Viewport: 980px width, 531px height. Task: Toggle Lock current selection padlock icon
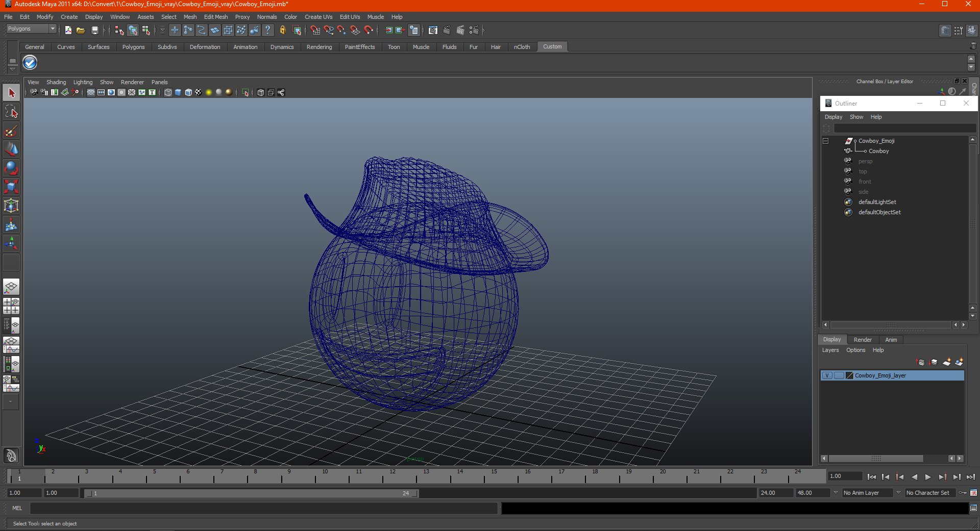[x=282, y=31]
